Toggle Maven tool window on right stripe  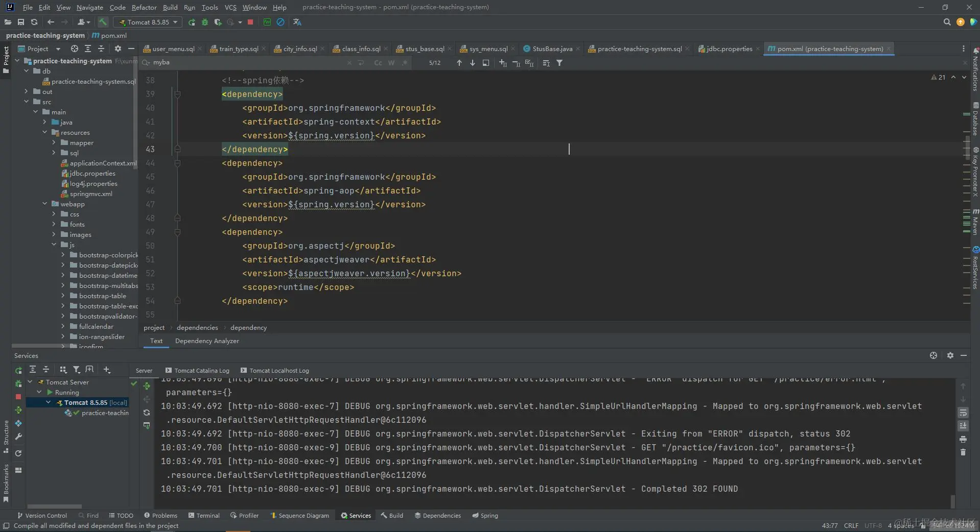(975, 221)
